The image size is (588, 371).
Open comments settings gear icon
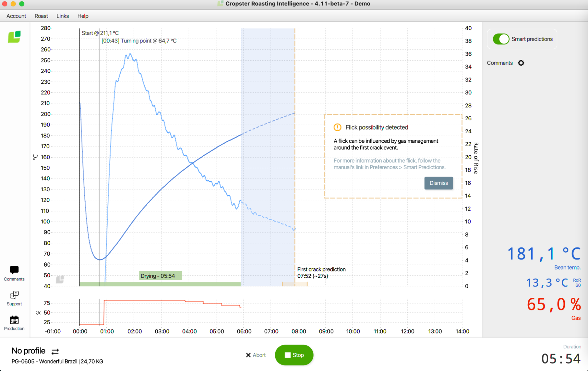coord(521,63)
